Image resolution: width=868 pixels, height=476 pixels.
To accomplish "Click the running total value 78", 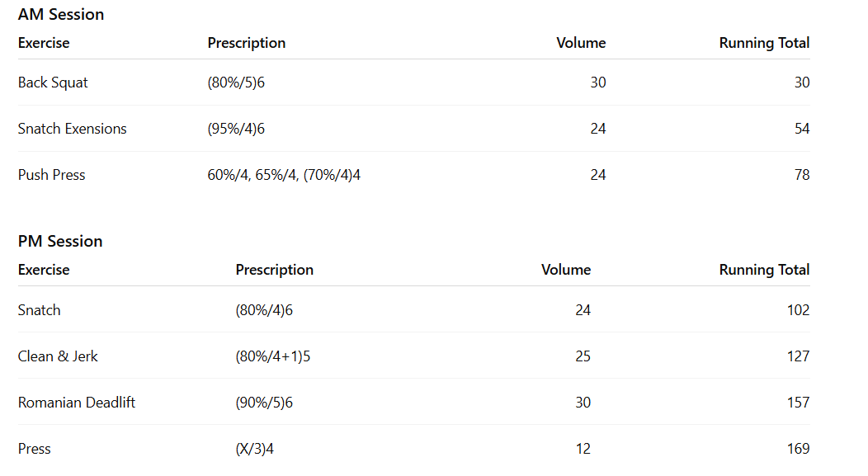I will [802, 175].
